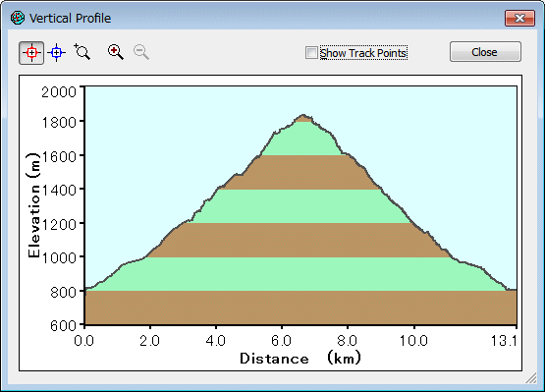This screenshot has width=545, height=392.
Task: Click the Vertical Profile globe icon
Action: point(18,18)
